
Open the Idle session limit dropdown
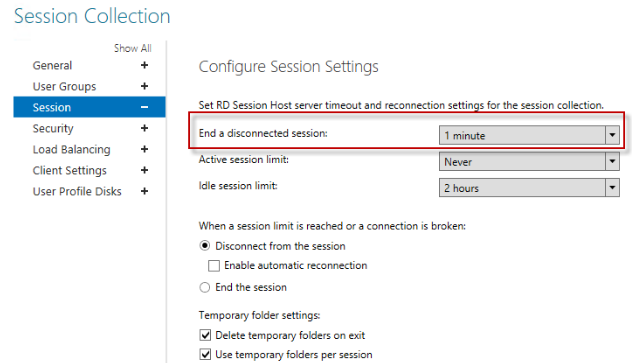click(529, 188)
